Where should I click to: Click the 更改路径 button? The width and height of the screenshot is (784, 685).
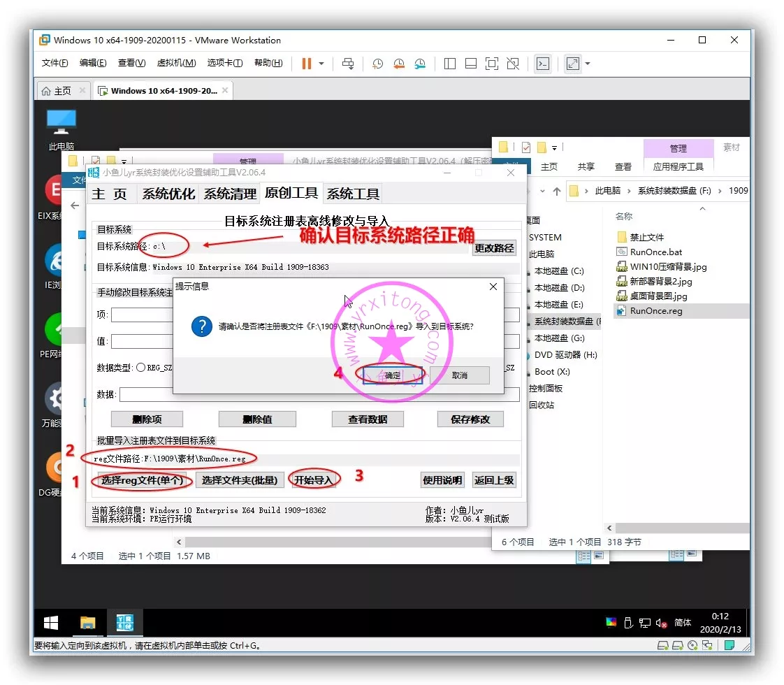[x=494, y=248]
